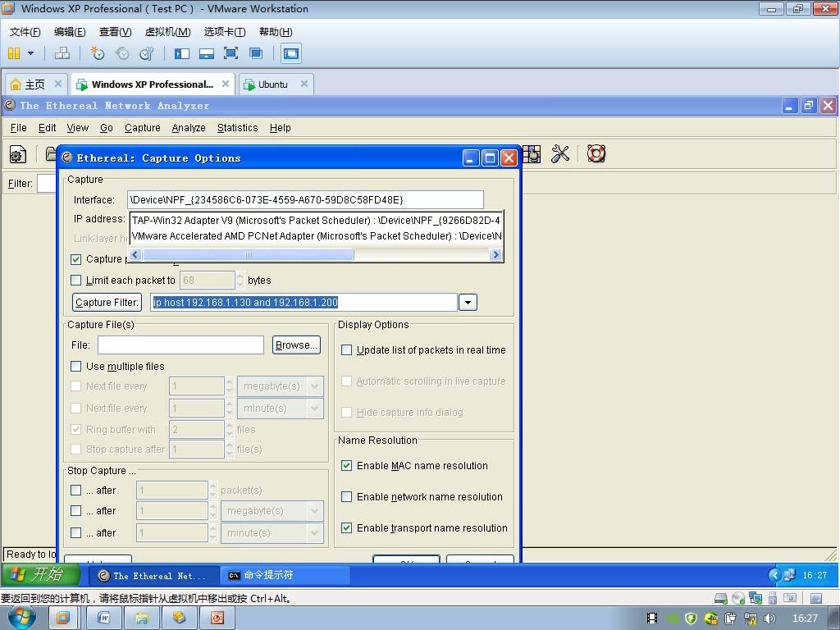Open the VMware 虚拟机(M) menu
The width and height of the screenshot is (840, 630).
coord(167,32)
